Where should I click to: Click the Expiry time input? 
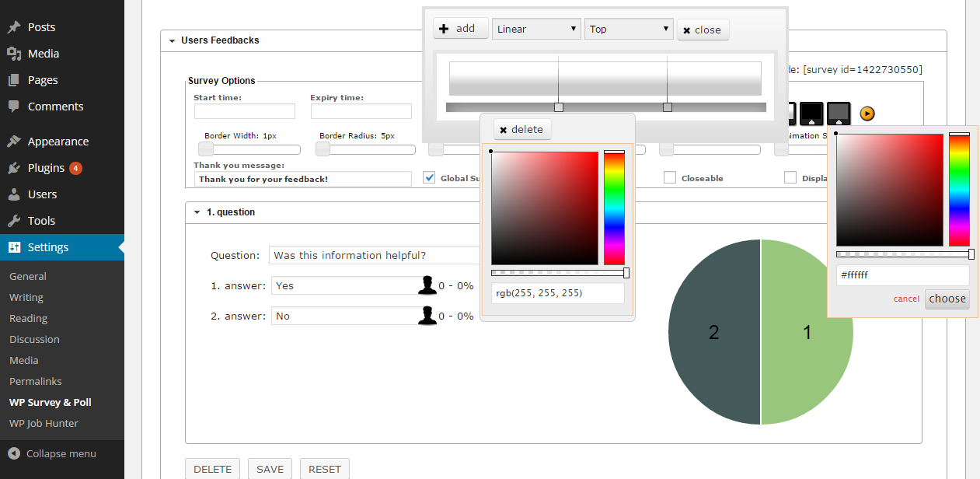[x=361, y=111]
